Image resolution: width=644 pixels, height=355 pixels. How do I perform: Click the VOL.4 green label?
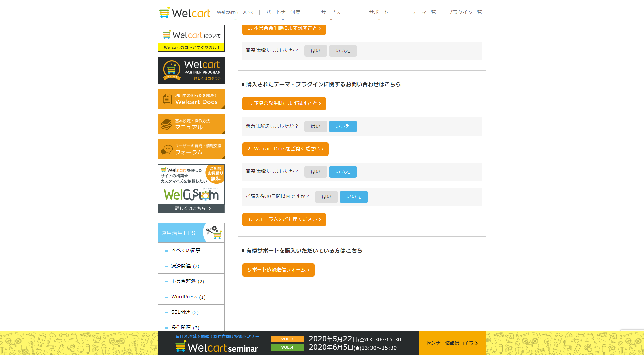click(x=287, y=347)
